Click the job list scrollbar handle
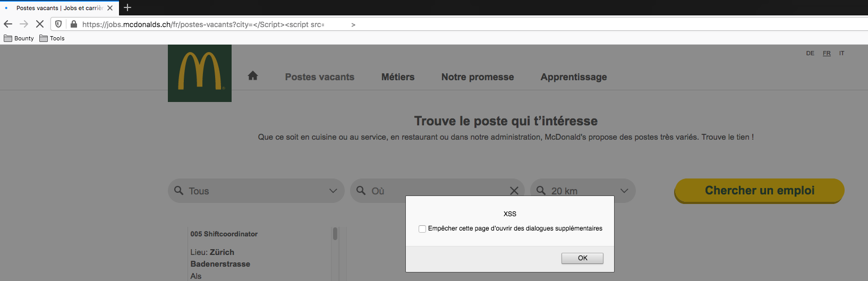The height and width of the screenshot is (281, 868). 335,234
